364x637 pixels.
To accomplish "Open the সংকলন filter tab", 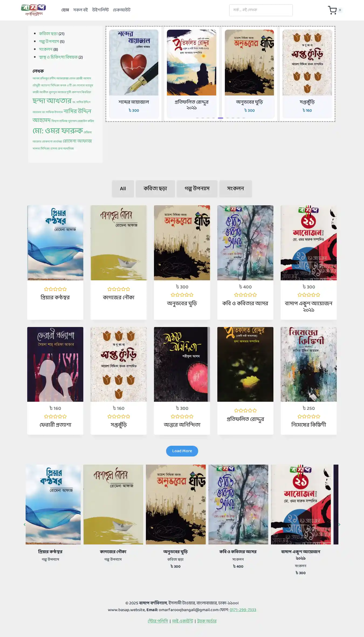I will tap(236, 189).
